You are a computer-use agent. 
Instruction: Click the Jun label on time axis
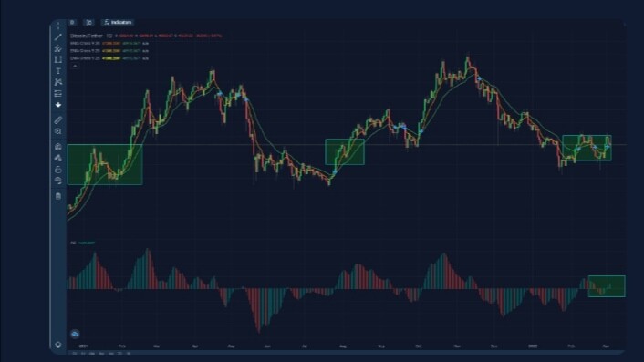coord(267,346)
